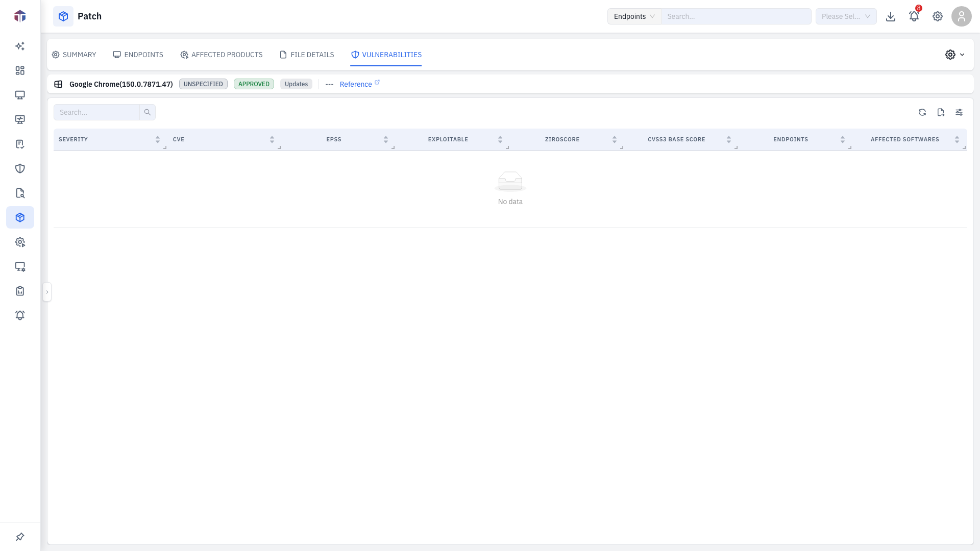Viewport: 980px width, 551px height.
Task: Click the Patch page title
Action: pos(89,16)
